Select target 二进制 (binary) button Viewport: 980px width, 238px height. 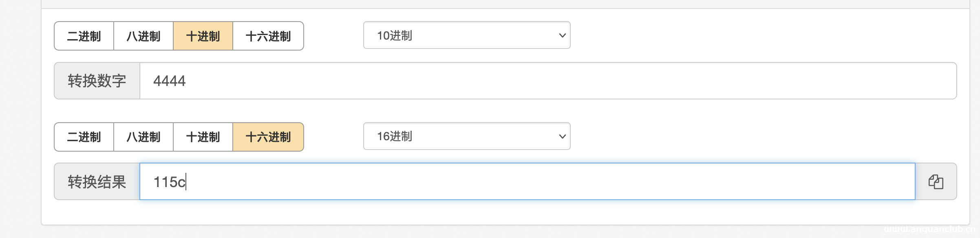[x=84, y=137]
